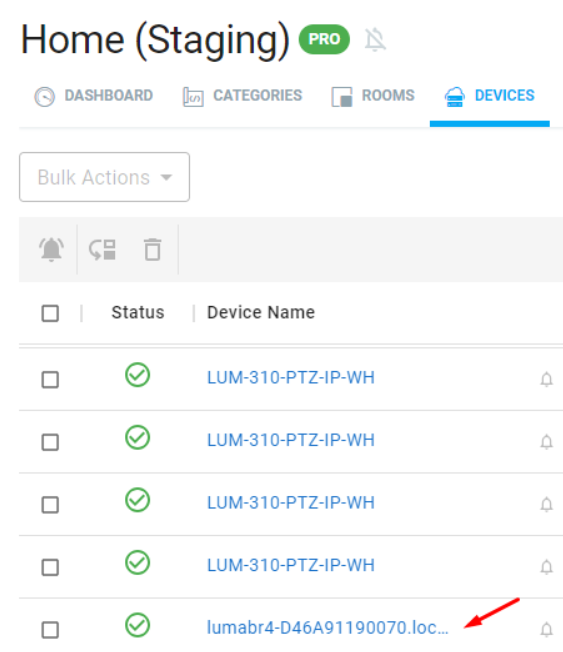Toggle the select-all checkbox in table header

click(x=50, y=313)
